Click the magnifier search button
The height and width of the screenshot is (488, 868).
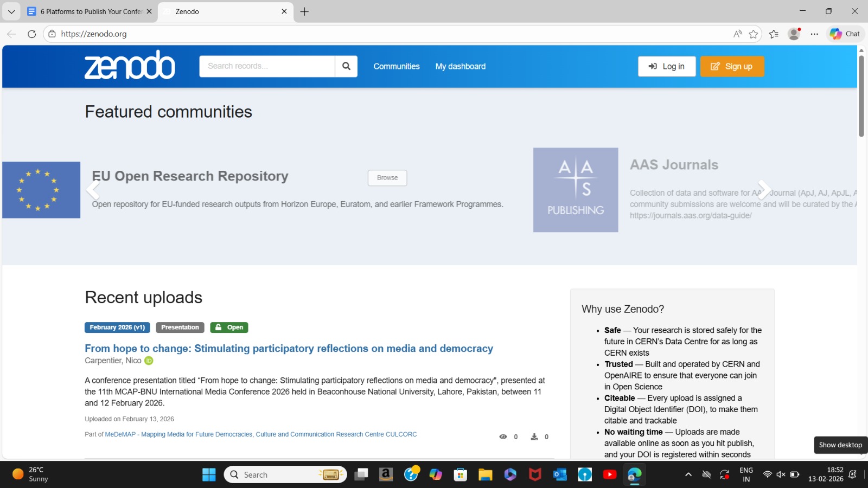pos(346,66)
